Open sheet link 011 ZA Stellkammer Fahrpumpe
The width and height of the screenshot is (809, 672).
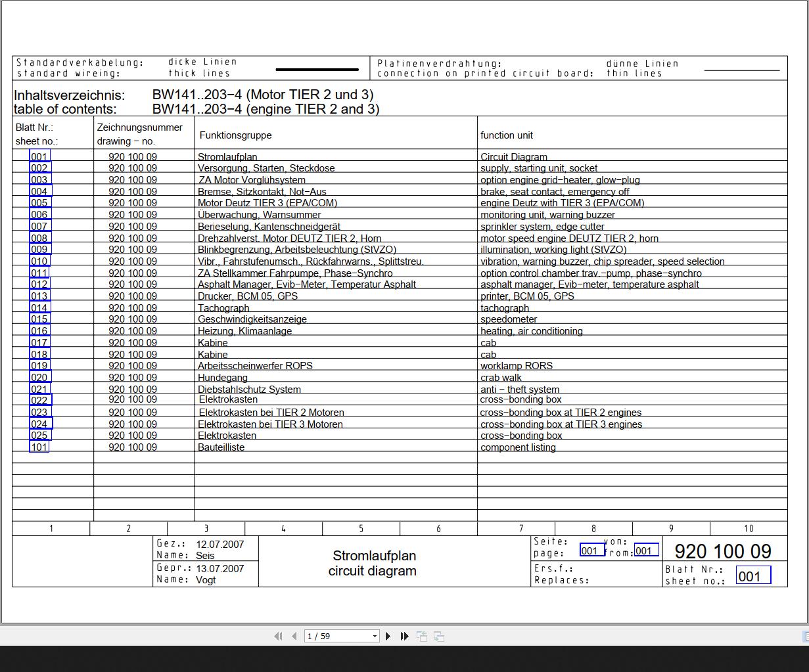click(x=39, y=273)
